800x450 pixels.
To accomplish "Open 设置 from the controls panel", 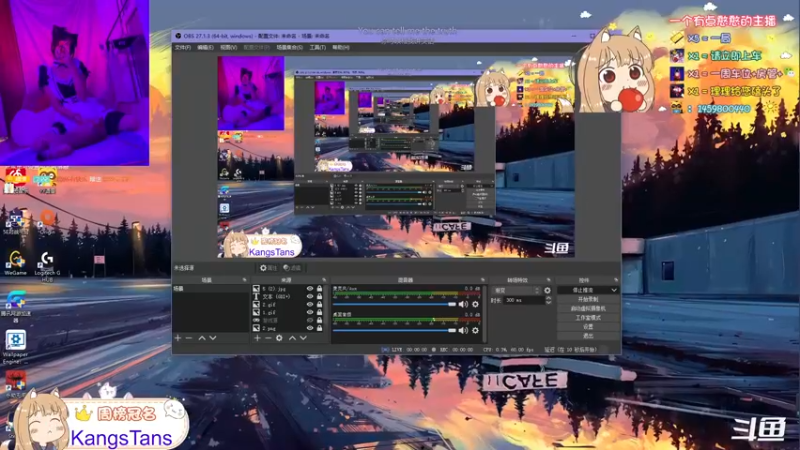I will point(588,327).
